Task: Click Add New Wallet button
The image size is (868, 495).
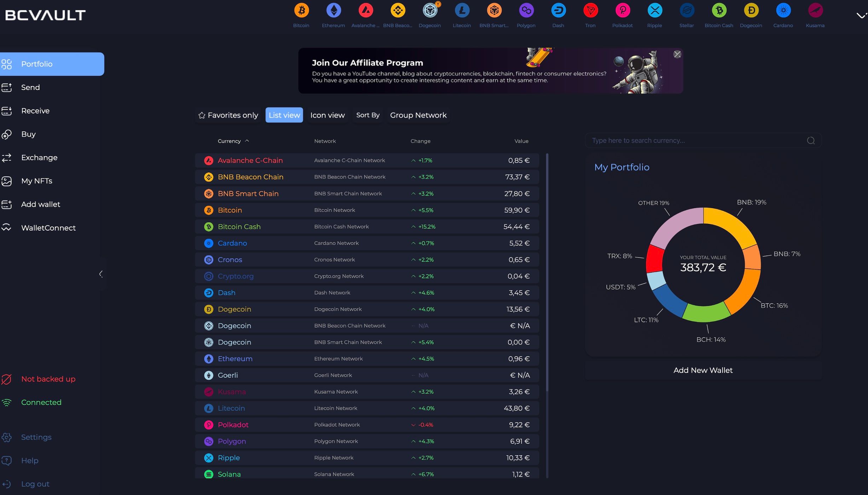Action: pyautogui.click(x=702, y=370)
